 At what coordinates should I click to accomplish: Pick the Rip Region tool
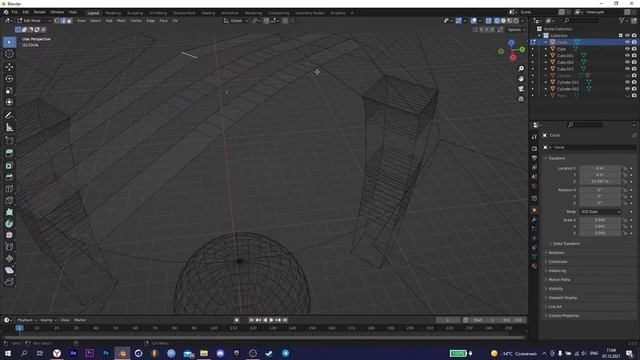click(x=9, y=282)
